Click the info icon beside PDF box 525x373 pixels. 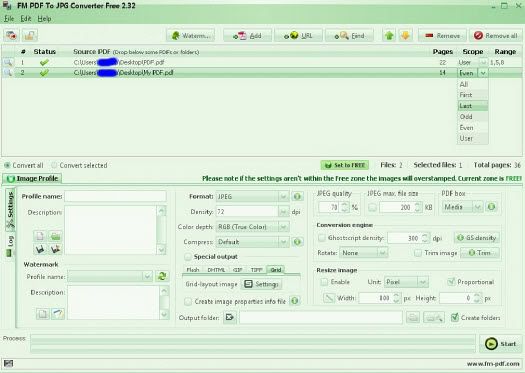[491, 207]
